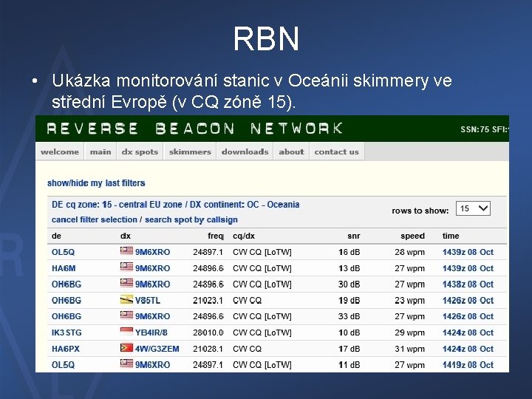The width and height of the screenshot is (532, 399).
Task: Open the about tab
Action: (x=291, y=151)
